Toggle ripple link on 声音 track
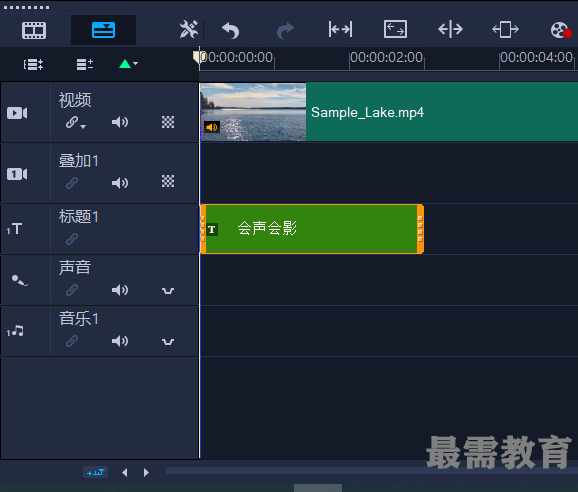 point(72,290)
